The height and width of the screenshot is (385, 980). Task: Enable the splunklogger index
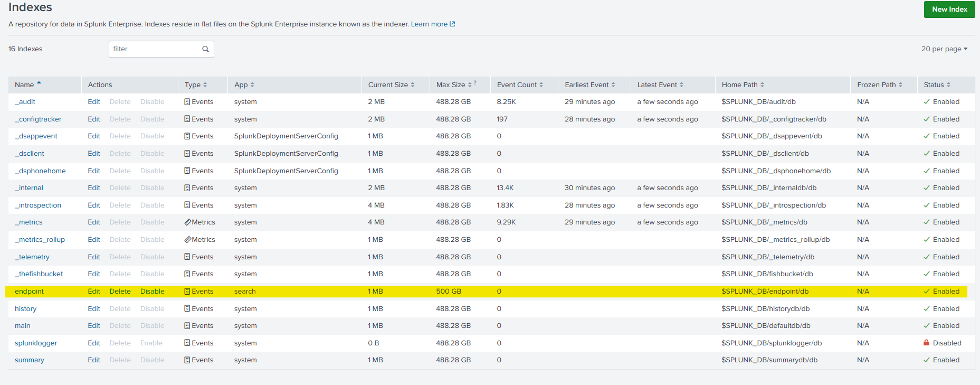pos(151,343)
